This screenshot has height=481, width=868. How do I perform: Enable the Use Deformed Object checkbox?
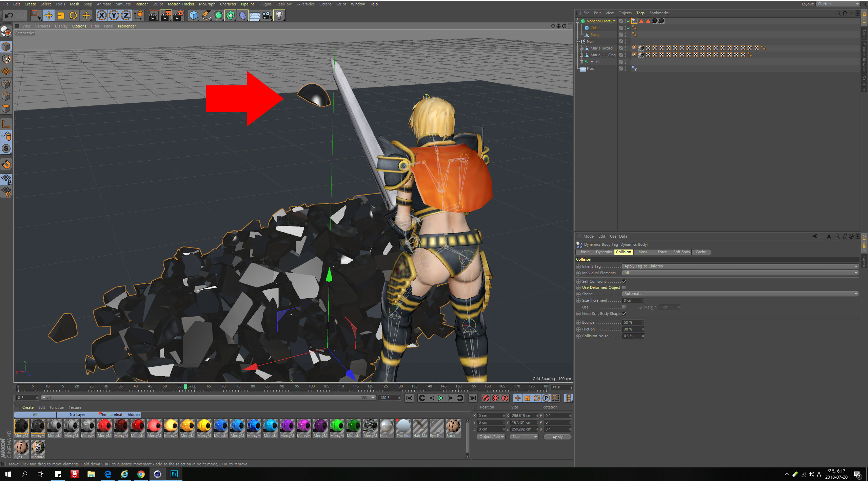624,287
